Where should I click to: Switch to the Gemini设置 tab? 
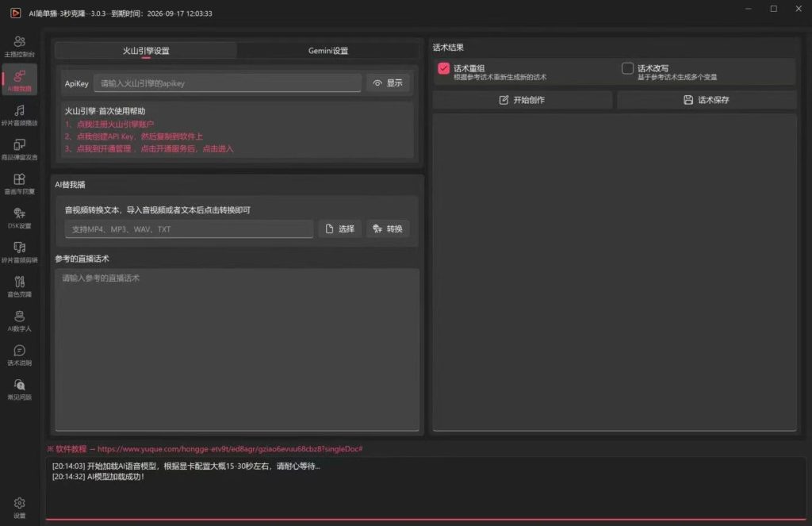point(327,51)
